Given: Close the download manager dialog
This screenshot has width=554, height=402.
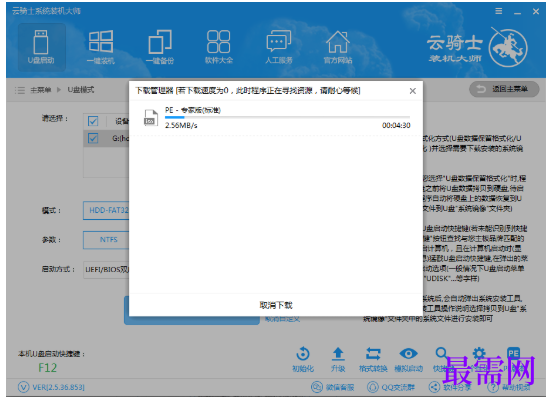Looking at the screenshot, I should [412, 91].
